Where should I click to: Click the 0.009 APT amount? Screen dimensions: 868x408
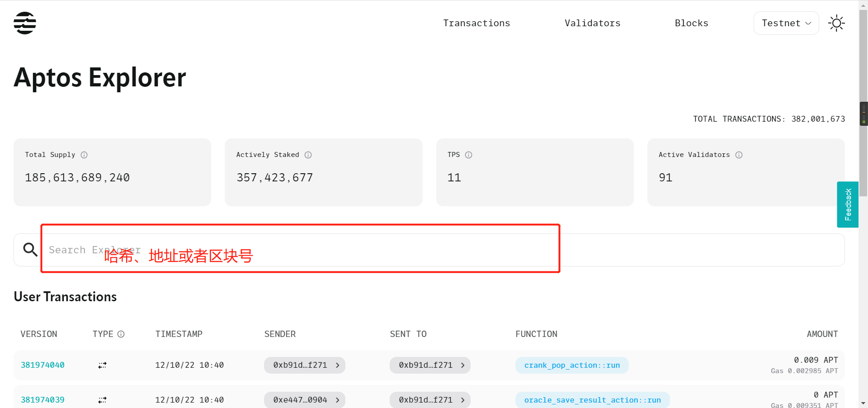tap(816, 360)
